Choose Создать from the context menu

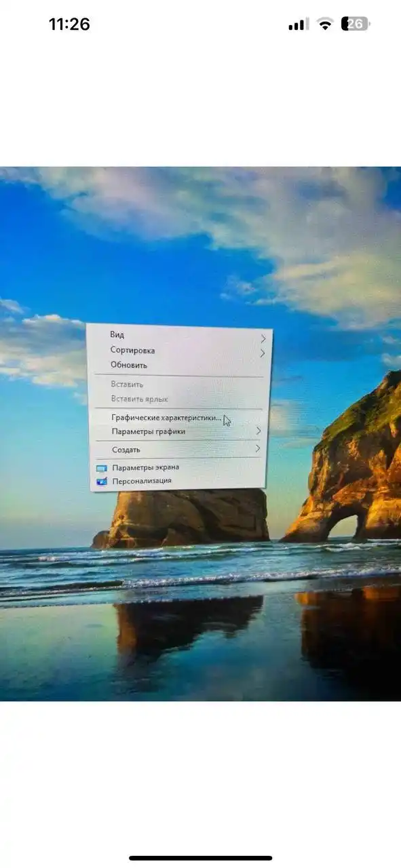(x=126, y=450)
